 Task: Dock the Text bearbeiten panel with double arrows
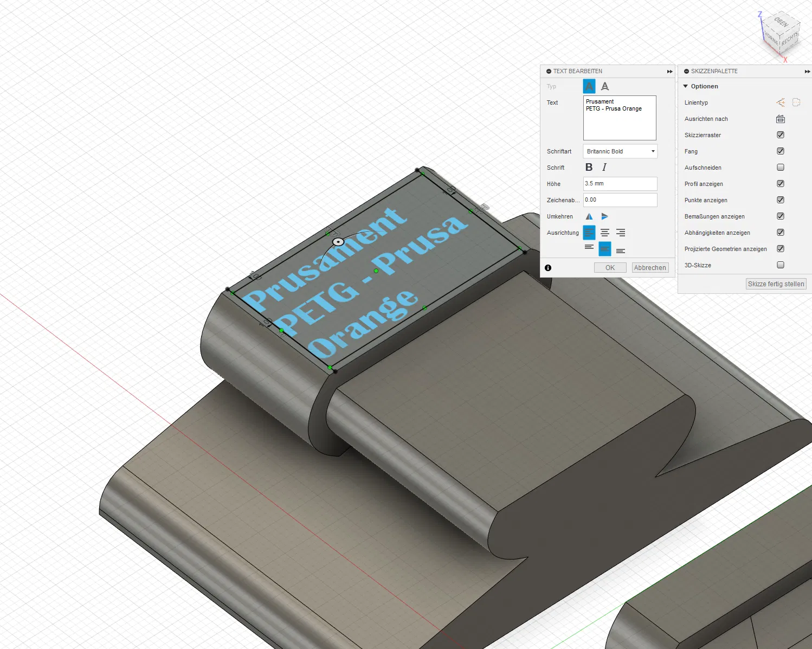pyautogui.click(x=670, y=72)
